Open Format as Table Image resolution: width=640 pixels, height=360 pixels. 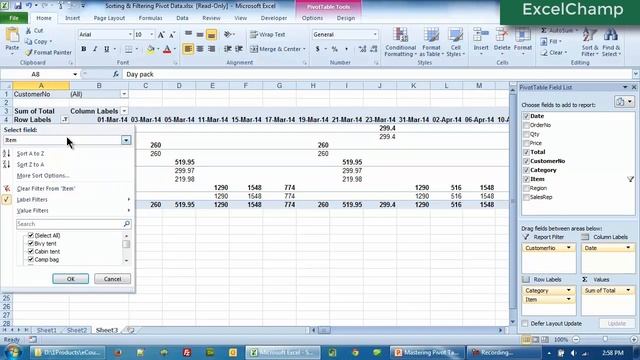[431, 42]
